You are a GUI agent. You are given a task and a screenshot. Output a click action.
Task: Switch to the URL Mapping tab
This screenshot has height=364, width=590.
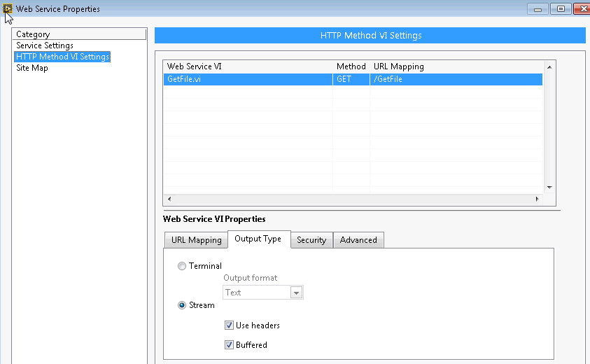pyautogui.click(x=196, y=240)
